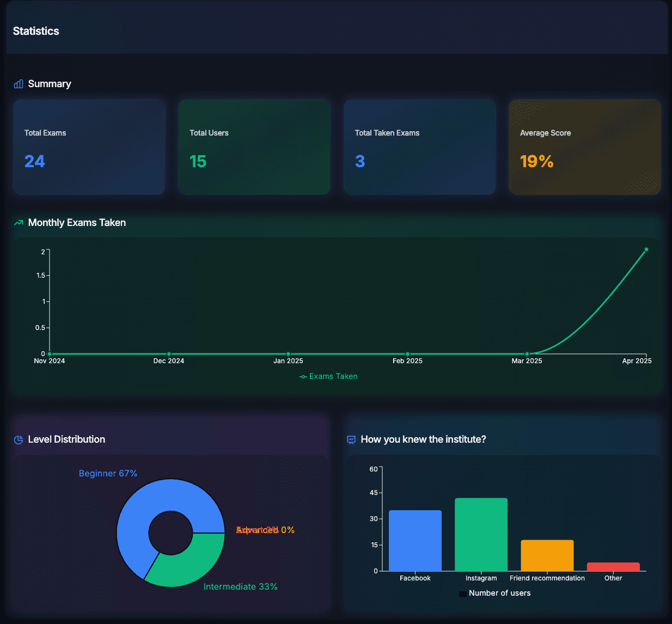Toggle the Number of users legend entry
Image resolution: width=672 pixels, height=624 pixels.
[494, 593]
